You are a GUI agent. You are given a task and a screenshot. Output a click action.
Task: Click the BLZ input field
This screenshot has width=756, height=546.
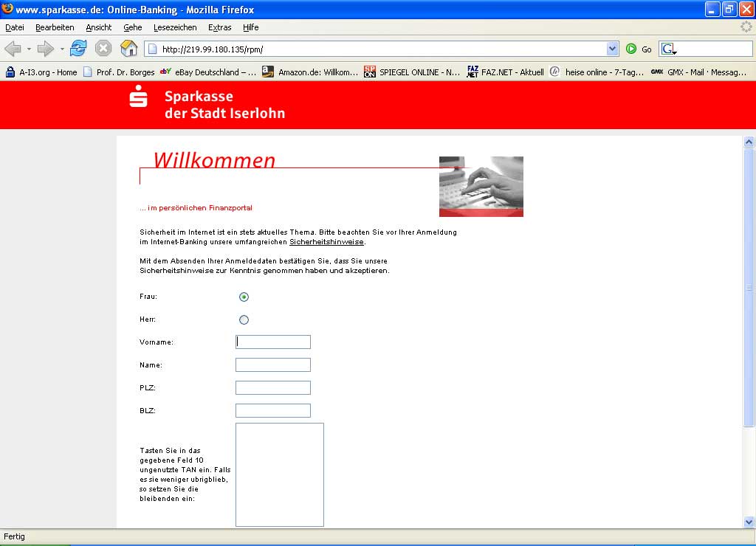273,410
